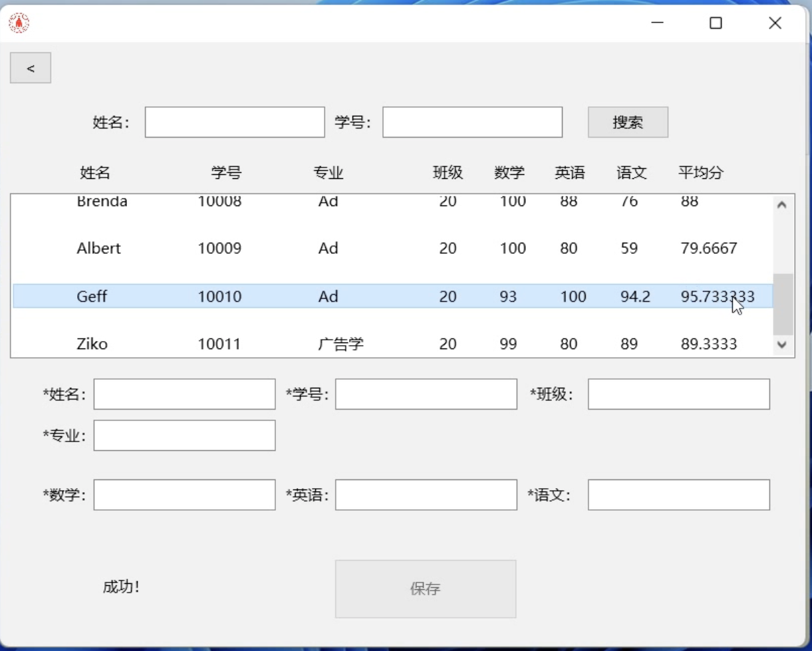Click the *数学 score input field
The image size is (812, 651).
click(x=184, y=495)
